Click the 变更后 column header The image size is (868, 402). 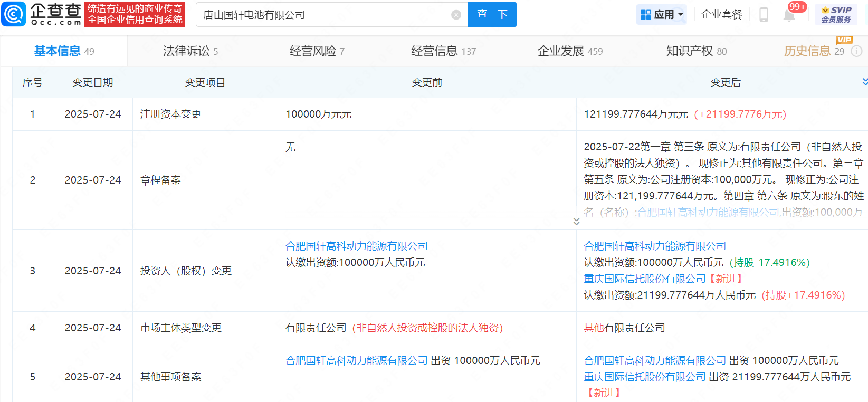point(726,82)
